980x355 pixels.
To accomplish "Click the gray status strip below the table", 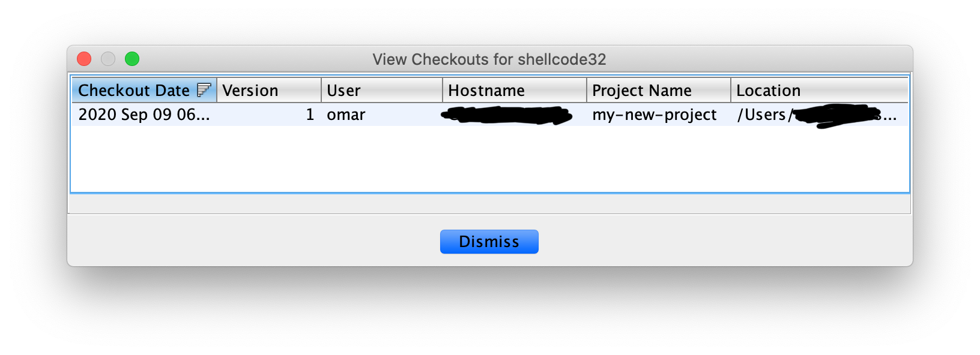I will click(x=490, y=204).
